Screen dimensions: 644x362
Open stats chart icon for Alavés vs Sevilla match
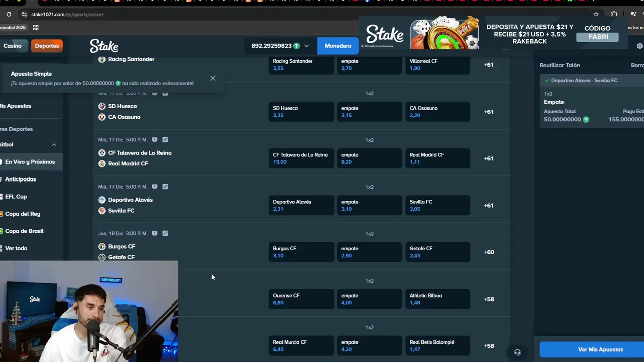tap(165, 187)
